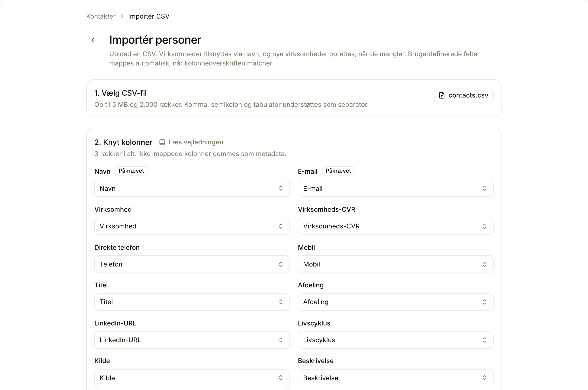The image size is (588, 390).
Task: Click the Påkrævet badge next to E-mail label
Action: [338, 171]
